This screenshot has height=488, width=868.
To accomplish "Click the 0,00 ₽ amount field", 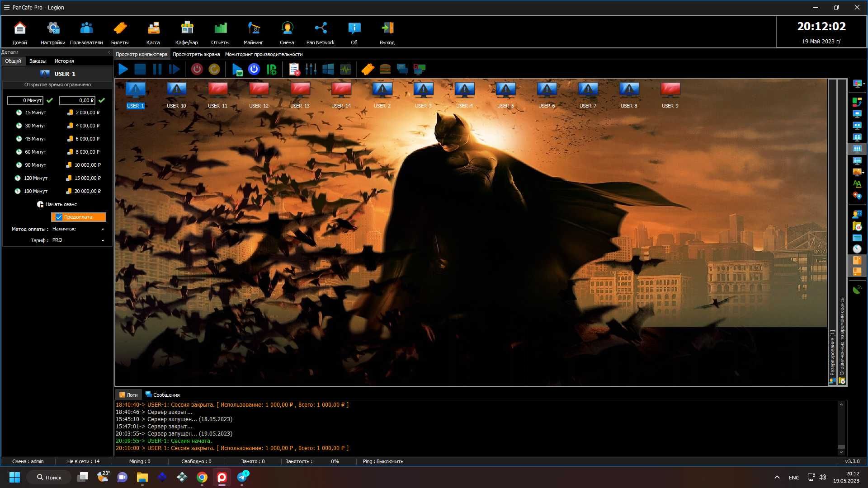I will click(77, 100).
